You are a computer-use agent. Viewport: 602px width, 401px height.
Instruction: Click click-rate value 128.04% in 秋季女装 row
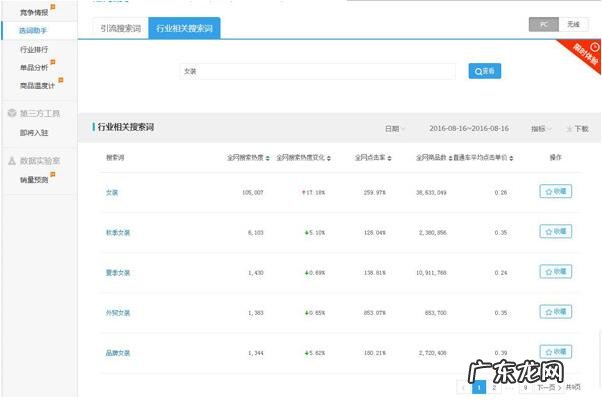coord(375,232)
